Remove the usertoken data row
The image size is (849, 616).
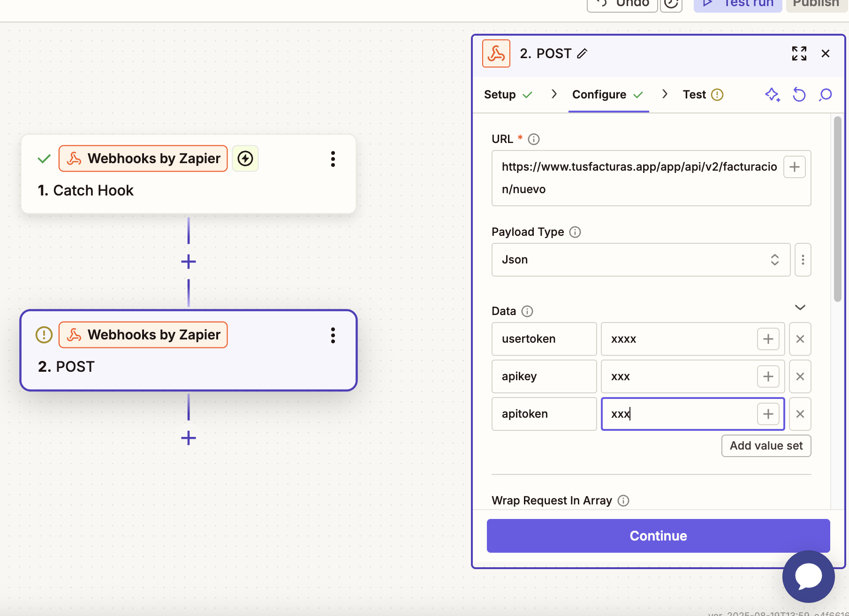pos(800,339)
